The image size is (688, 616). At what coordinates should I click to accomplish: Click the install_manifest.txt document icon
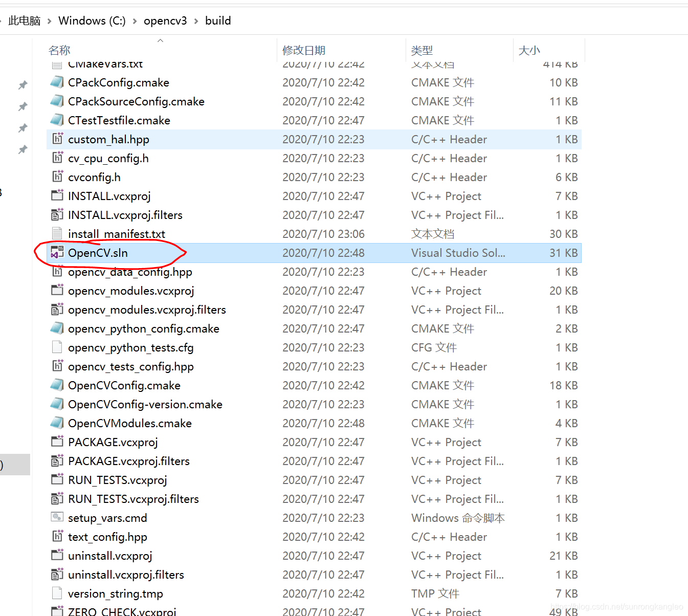click(x=57, y=234)
